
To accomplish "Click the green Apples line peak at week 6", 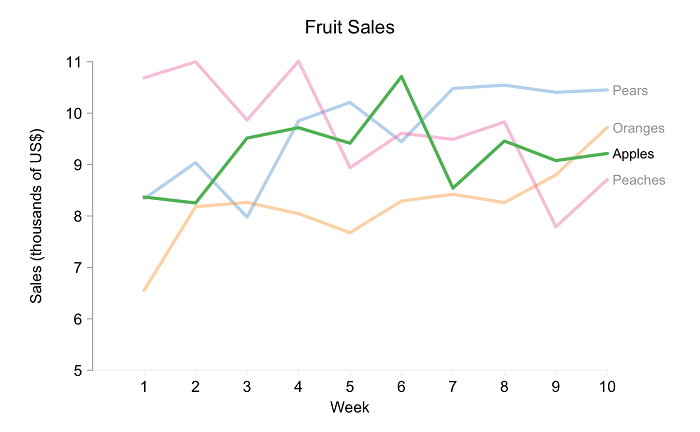I will click(401, 76).
